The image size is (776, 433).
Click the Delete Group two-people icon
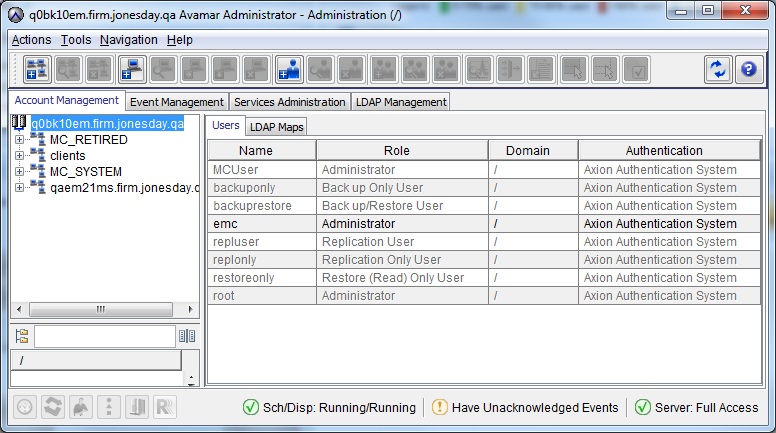[446, 69]
